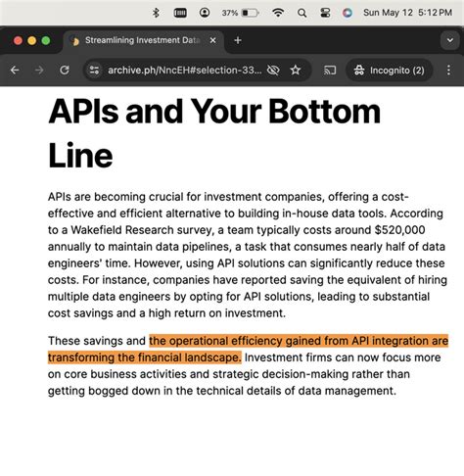
Task: Open a new tab with plus button
Action: [238, 40]
